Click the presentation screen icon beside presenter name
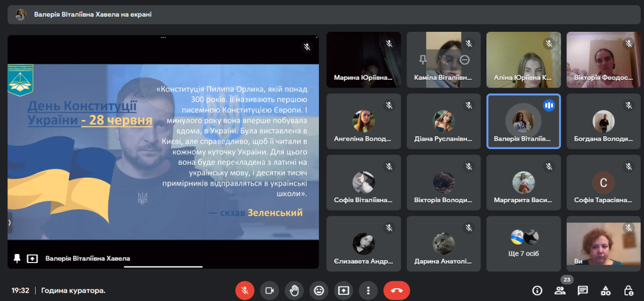The image size is (644, 301). [32, 259]
